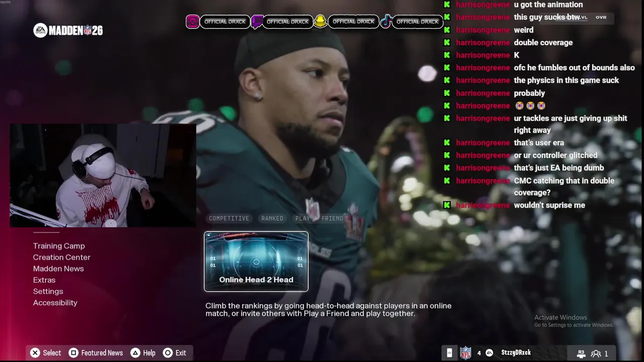Screen dimensions: 644x362
Task: Click the K badge beside 'wouldn't suprise me'
Action: 447,205
